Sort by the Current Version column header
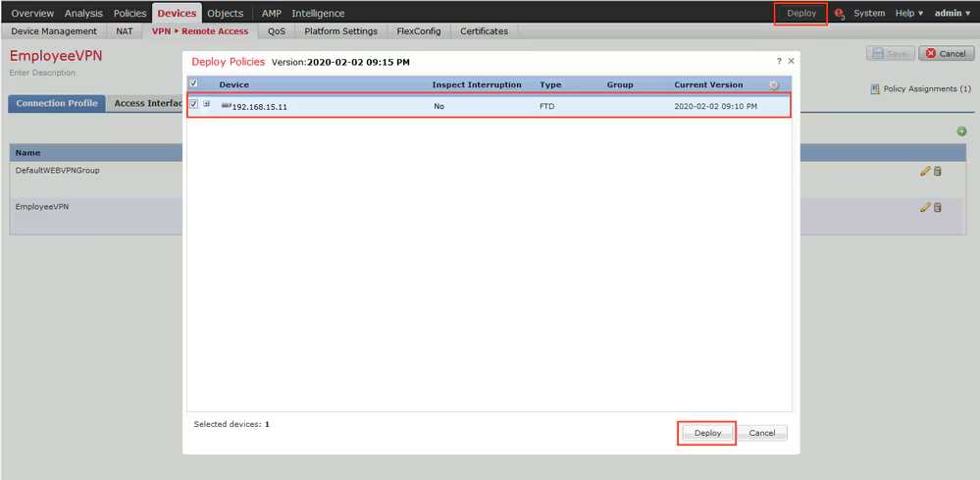Viewport: 980px width, 480px height. click(x=708, y=85)
